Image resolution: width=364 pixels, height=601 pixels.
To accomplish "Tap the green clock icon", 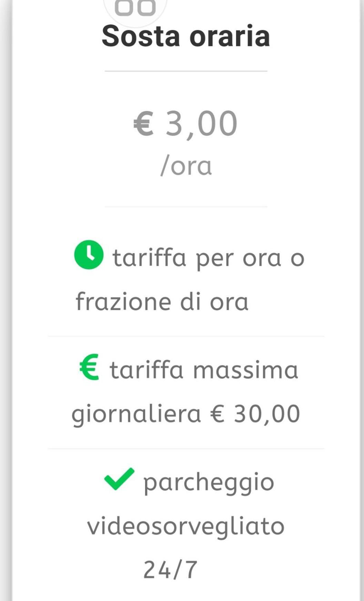I will pyautogui.click(x=89, y=254).
